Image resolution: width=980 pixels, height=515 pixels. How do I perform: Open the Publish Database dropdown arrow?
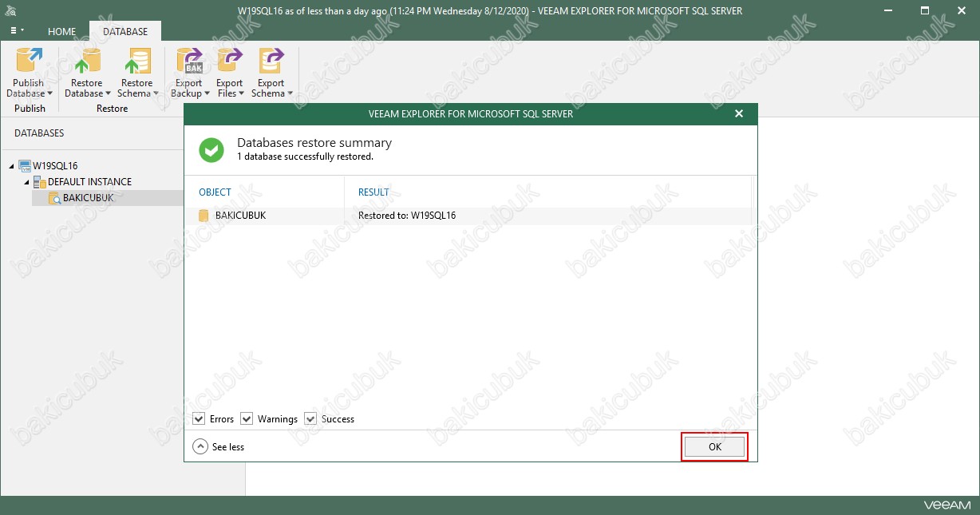tap(49, 94)
